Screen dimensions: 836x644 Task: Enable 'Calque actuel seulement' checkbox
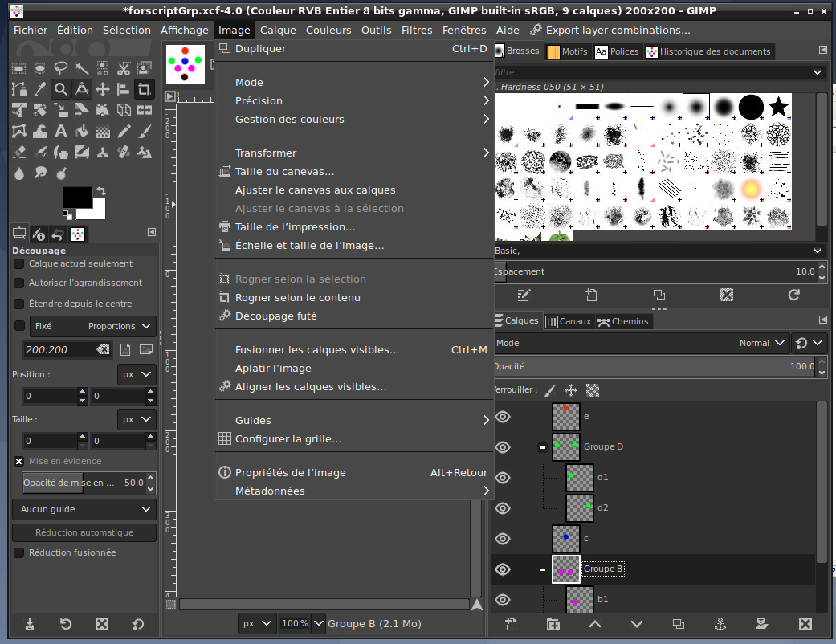[19, 263]
